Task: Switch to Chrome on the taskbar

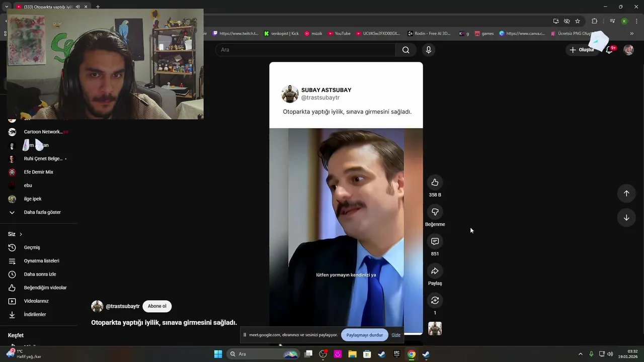Action: pos(411,354)
